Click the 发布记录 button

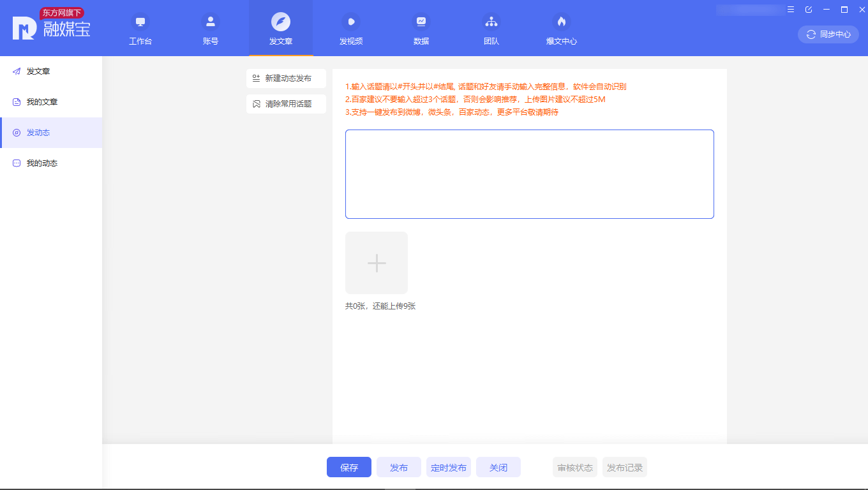coord(625,467)
